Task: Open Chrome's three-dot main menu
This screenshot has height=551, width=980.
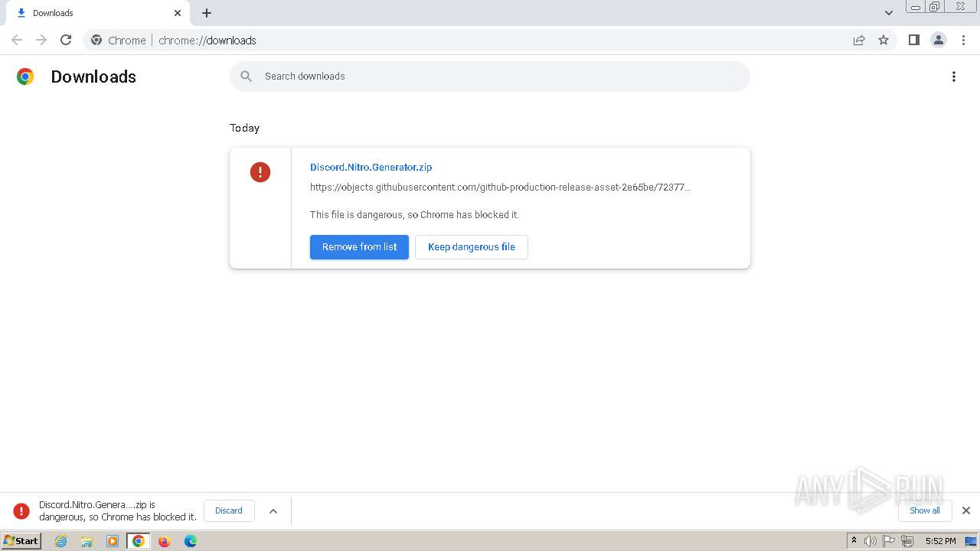Action: 964,40
